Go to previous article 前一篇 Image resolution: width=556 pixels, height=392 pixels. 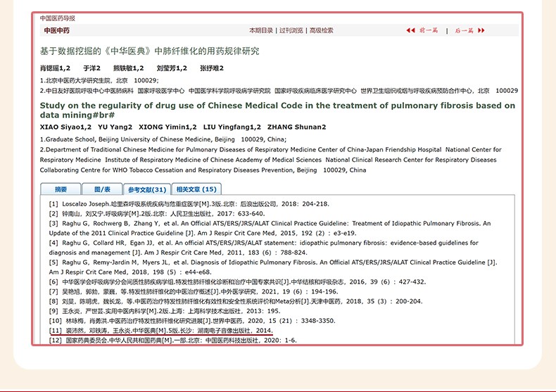429,31
